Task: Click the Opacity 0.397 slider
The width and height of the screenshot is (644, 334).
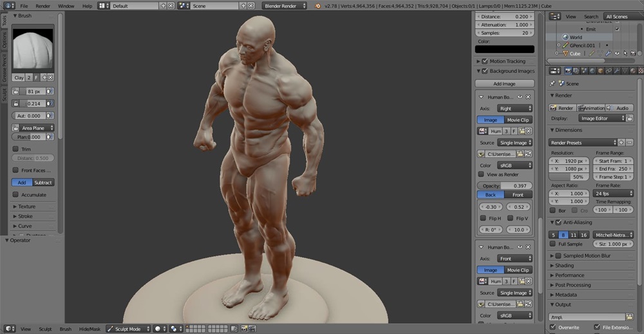Action: coord(504,186)
